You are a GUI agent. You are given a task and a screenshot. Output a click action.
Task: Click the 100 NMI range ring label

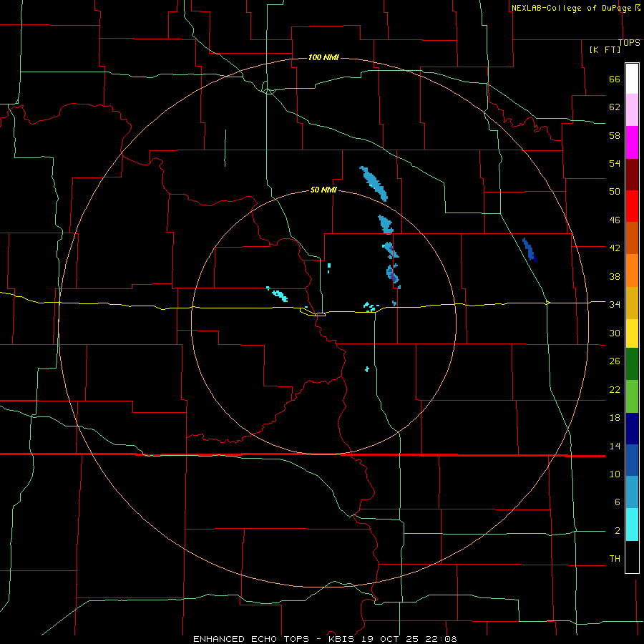coord(323,57)
